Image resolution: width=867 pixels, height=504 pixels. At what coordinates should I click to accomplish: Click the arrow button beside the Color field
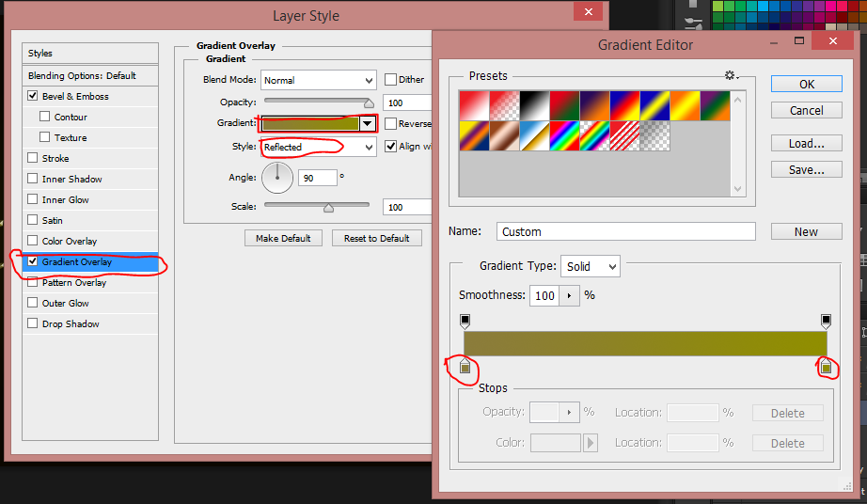[591, 443]
